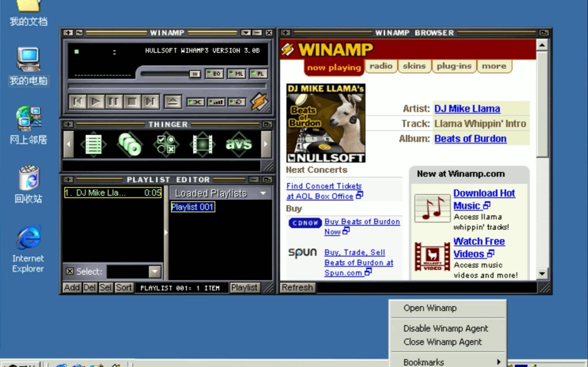Open the AVS visualizer icon in Thinger
This screenshot has width=588, height=367.
238,144
